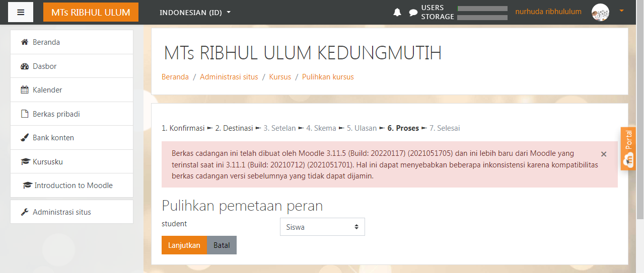Viewport: 644px width, 273px height.
Task: Click the Introduction to Moodle cap icon
Action: coord(28,186)
